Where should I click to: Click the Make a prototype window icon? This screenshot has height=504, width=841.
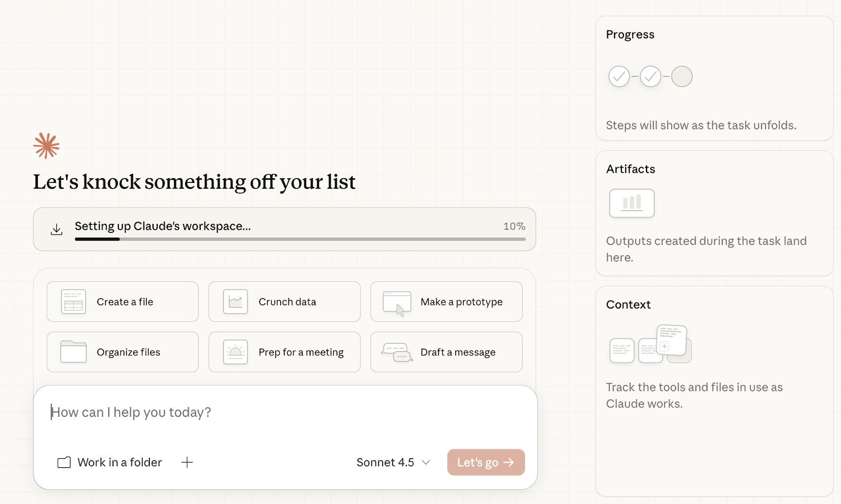point(397,303)
